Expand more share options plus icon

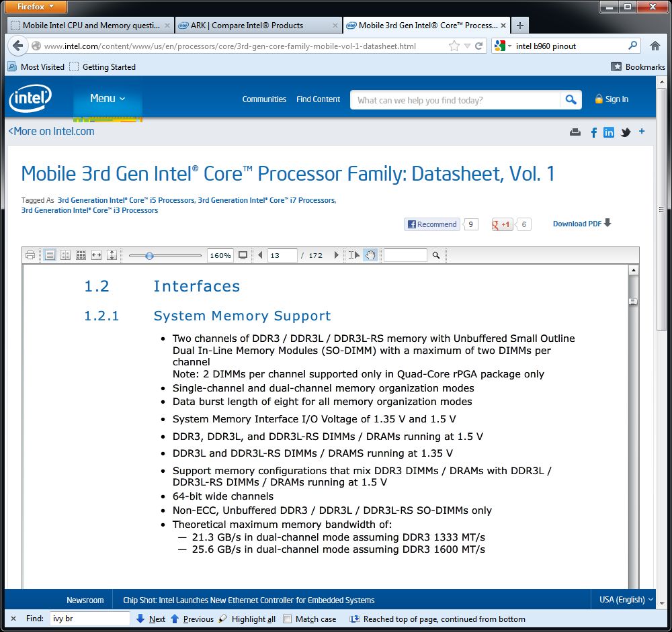point(642,132)
